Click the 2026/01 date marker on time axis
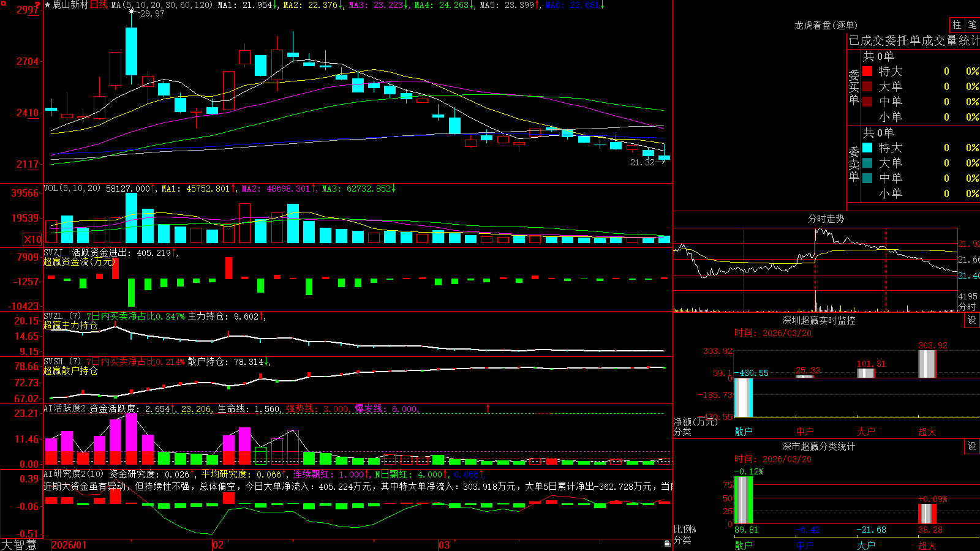980x551 pixels. coord(69,545)
